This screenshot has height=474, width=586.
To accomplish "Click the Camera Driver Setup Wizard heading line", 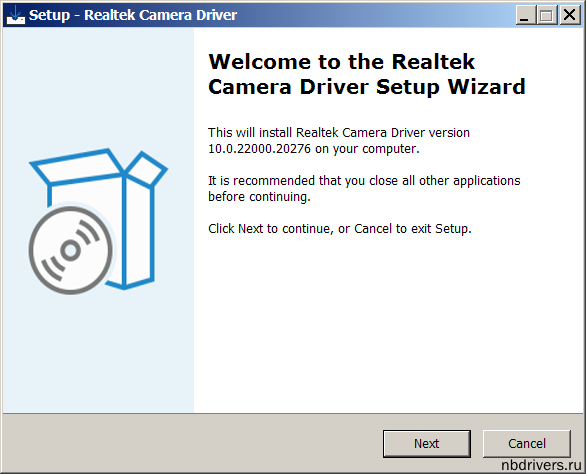I will (x=367, y=87).
